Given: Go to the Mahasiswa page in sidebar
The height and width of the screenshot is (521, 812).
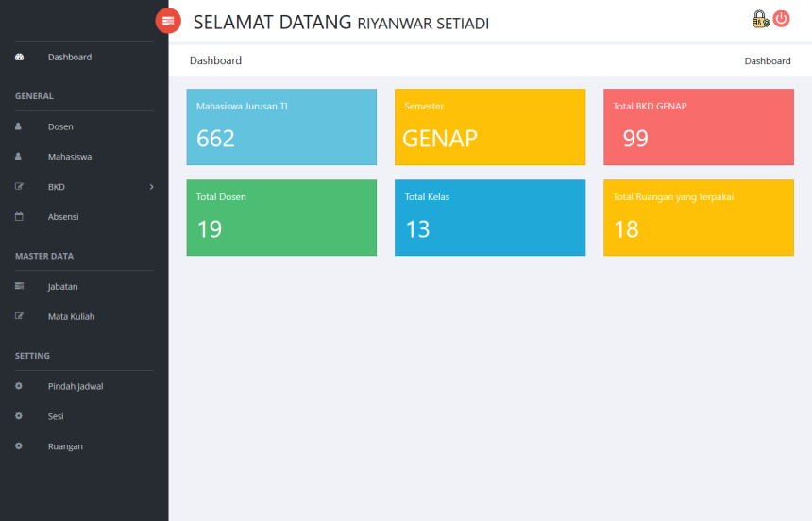Looking at the screenshot, I should (70, 157).
